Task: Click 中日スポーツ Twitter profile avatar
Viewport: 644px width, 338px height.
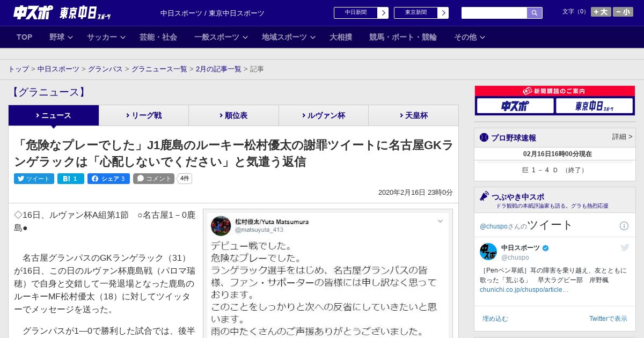Action: click(488, 252)
